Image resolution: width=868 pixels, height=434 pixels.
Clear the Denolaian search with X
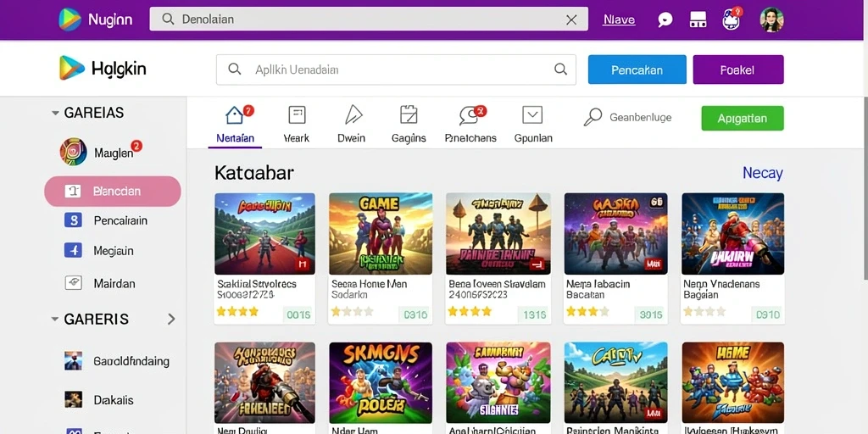(571, 19)
